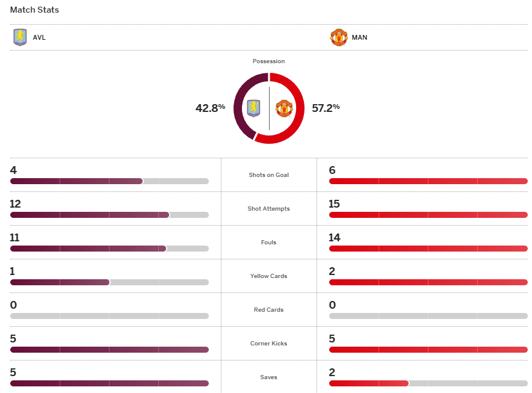The image size is (532, 393).
Task: Click Aston Villa Fouls progress bar
Action: point(109,249)
